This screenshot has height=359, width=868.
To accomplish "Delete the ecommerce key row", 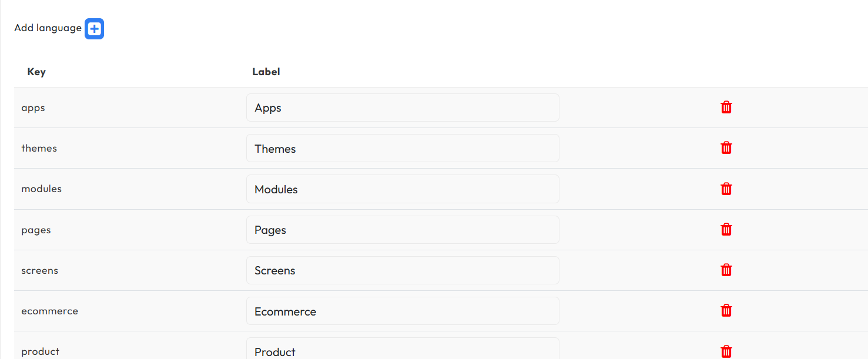I will tap(726, 310).
